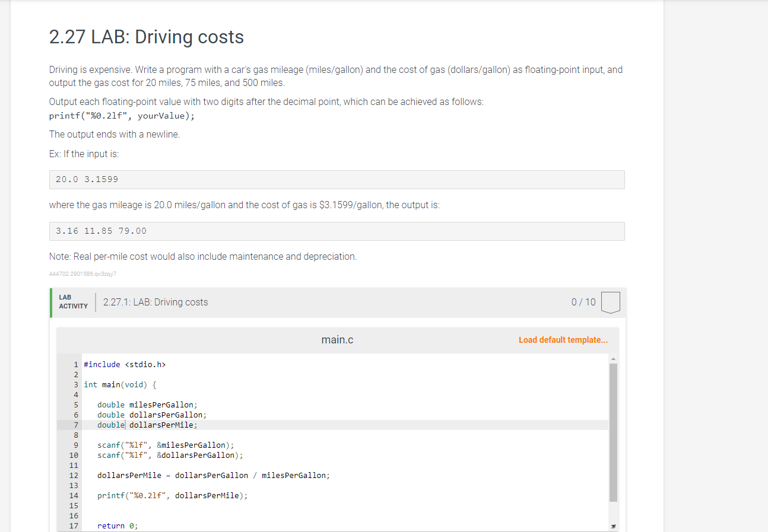Viewport: 768px width, 532px height.
Task: Click the scrollbar up arrow in editor
Action: 613,358
